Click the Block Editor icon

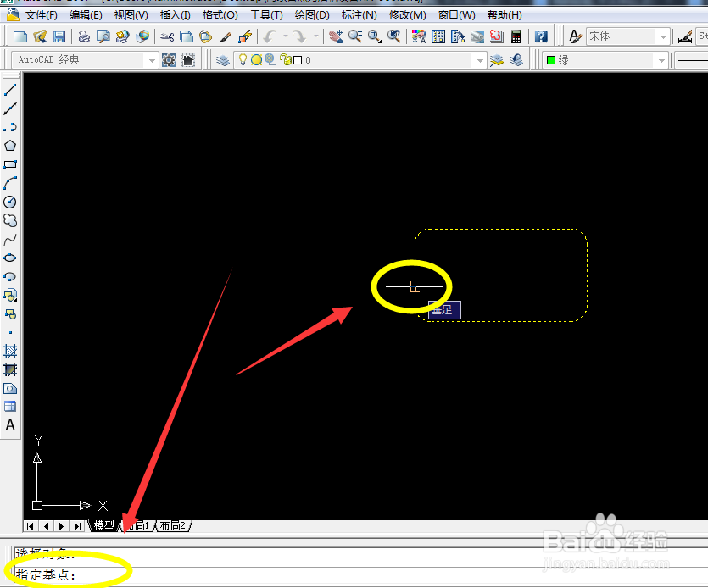tap(245, 36)
